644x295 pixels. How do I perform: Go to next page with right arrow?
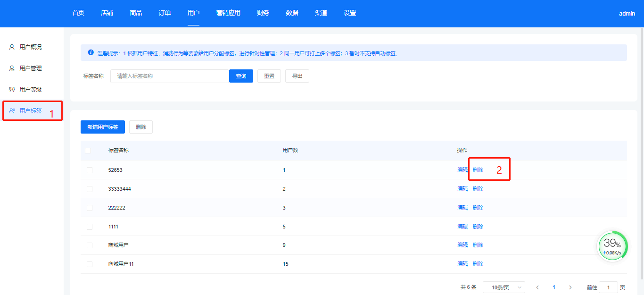[x=570, y=287]
